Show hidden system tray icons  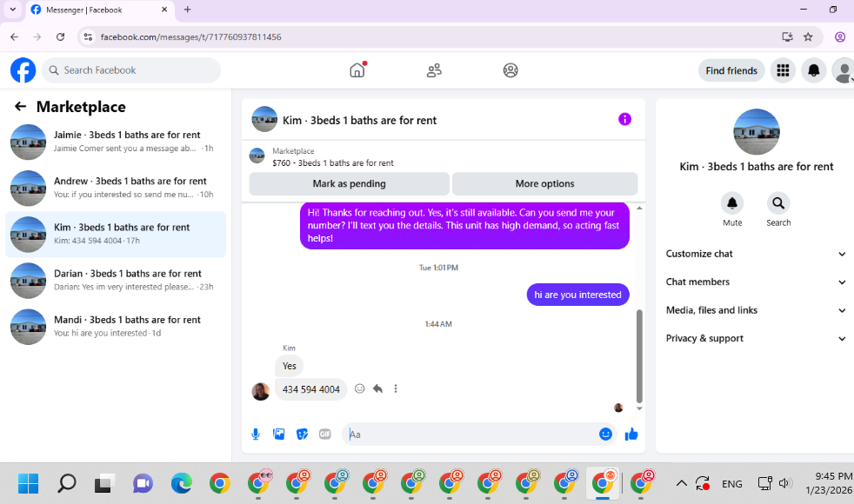681,483
